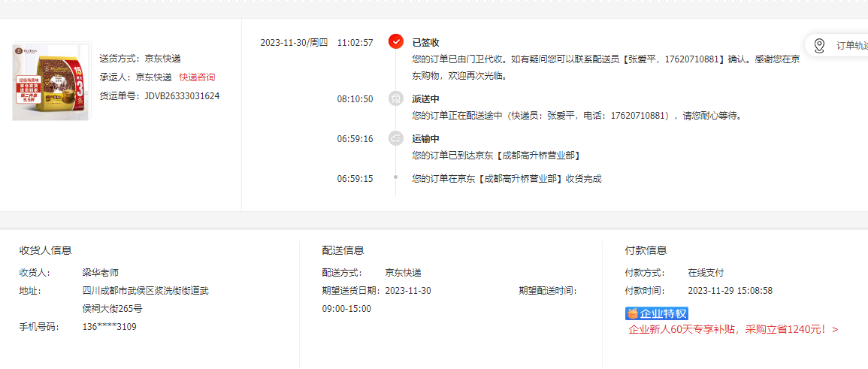The height and width of the screenshot is (369, 868).
Task: Click the 运输中 status heading
Action: 425,139
